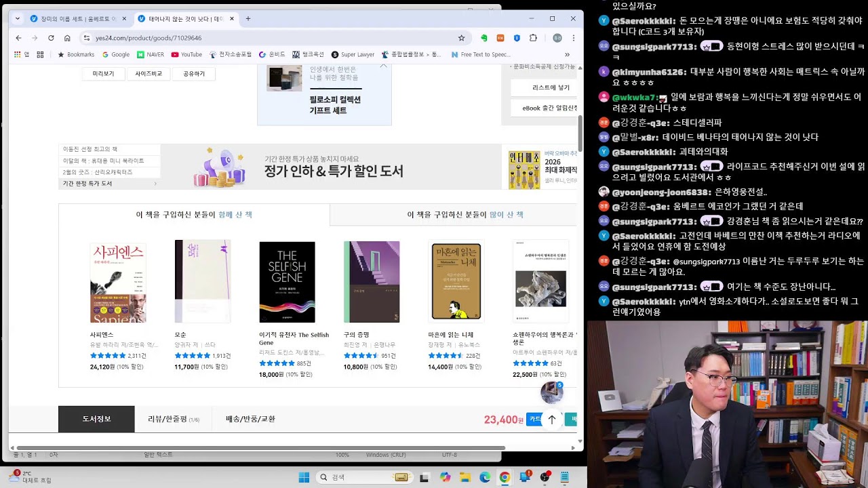Open the Chrome profile avatar
This screenshot has height=488, width=868.
point(557,38)
